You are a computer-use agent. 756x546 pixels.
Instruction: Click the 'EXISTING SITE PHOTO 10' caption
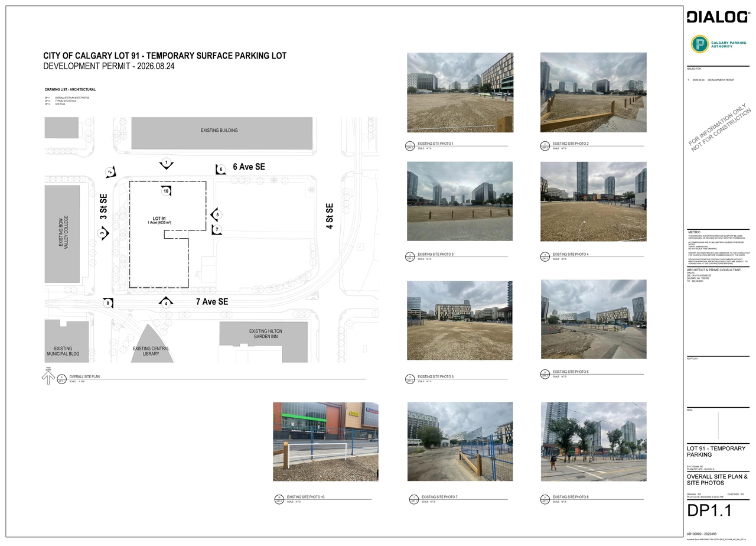(x=305, y=497)
